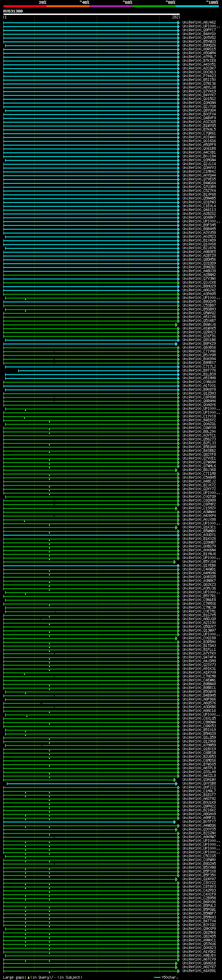Select the UniRef100_B8J368 label
Screen dimensions: 222x980
tap(199, 469)
